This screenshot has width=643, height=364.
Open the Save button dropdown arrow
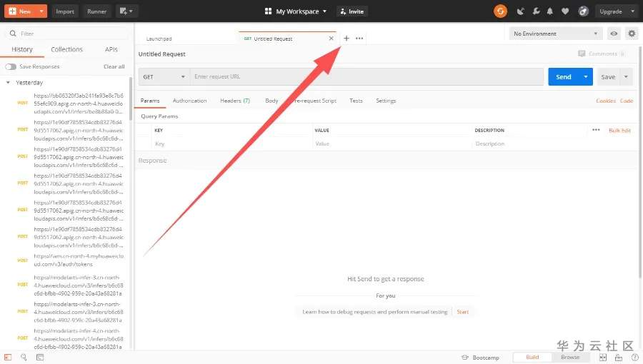[626, 76]
